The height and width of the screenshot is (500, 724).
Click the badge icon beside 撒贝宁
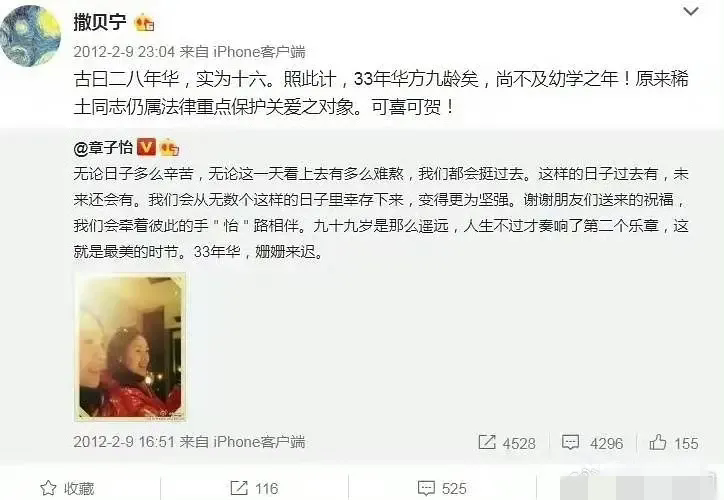pyautogui.click(x=144, y=23)
